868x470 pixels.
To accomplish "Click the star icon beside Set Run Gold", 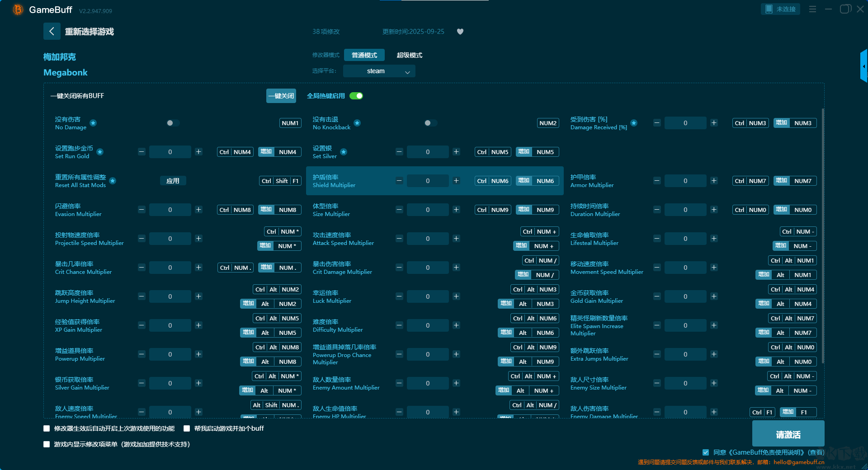I will 100,152.
